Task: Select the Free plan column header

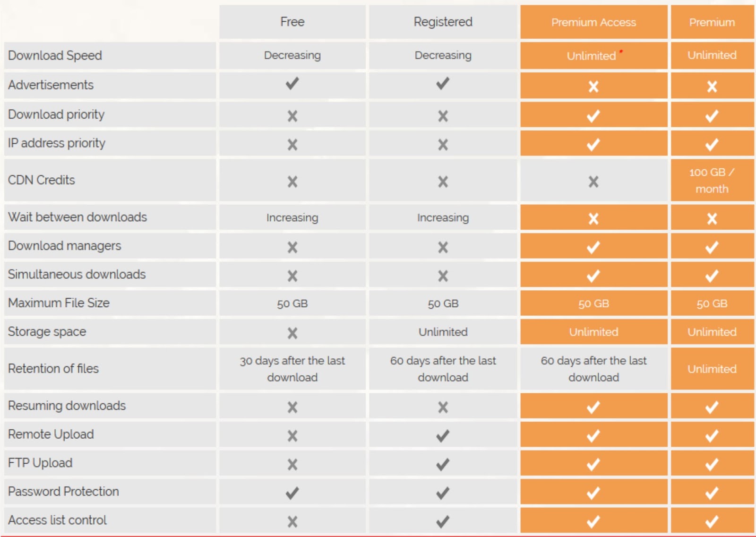Action: 292,22
